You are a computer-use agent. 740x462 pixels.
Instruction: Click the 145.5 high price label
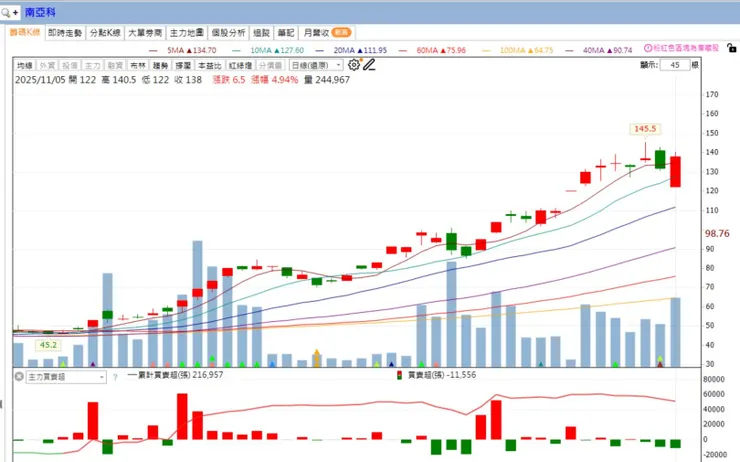[x=645, y=129]
